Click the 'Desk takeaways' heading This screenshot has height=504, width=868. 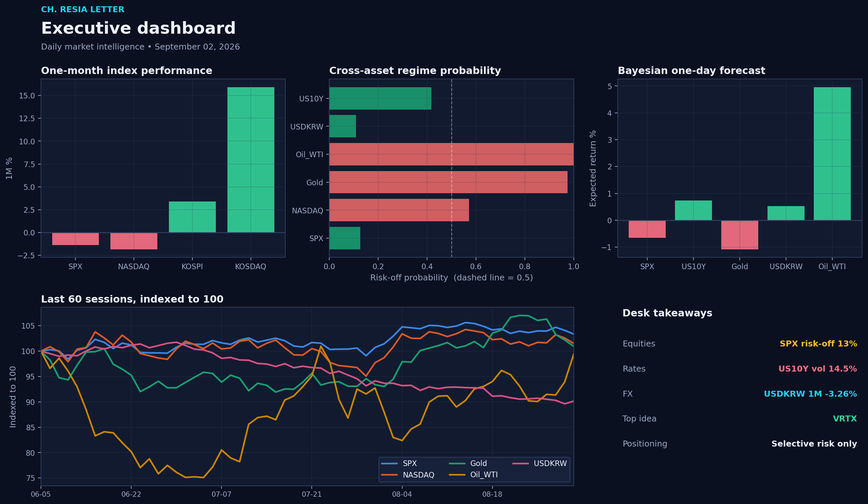667,313
